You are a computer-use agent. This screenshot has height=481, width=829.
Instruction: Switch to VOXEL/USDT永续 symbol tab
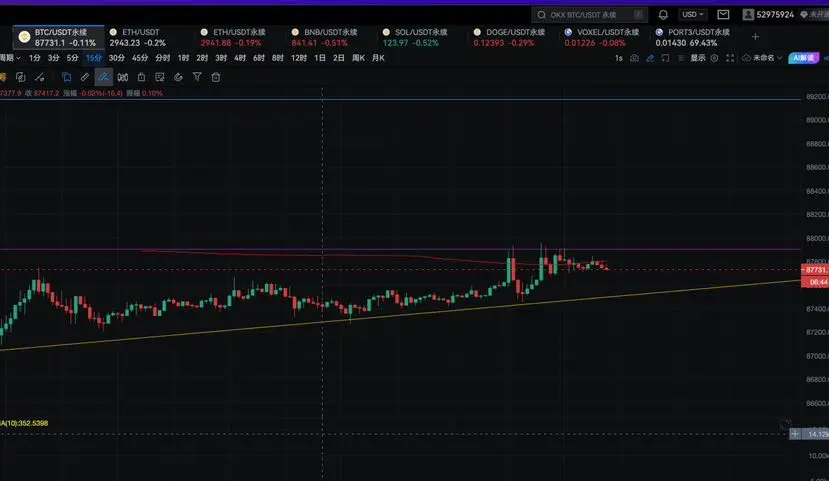(x=605, y=37)
